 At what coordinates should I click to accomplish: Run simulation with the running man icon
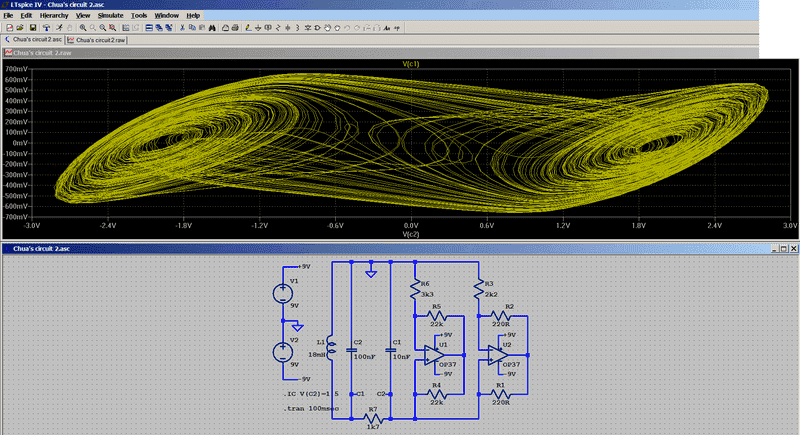click(x=59, y=27)
